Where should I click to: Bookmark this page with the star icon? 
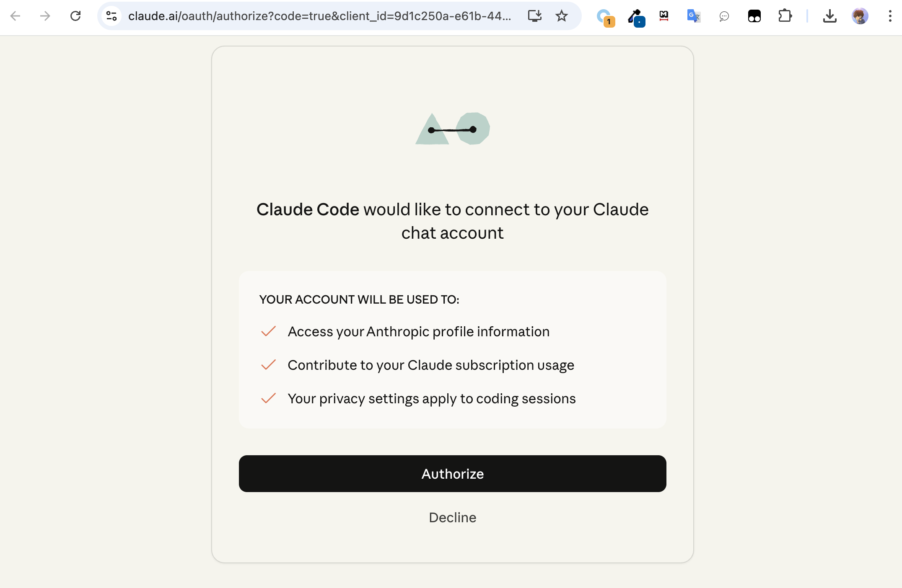(561, 16)
